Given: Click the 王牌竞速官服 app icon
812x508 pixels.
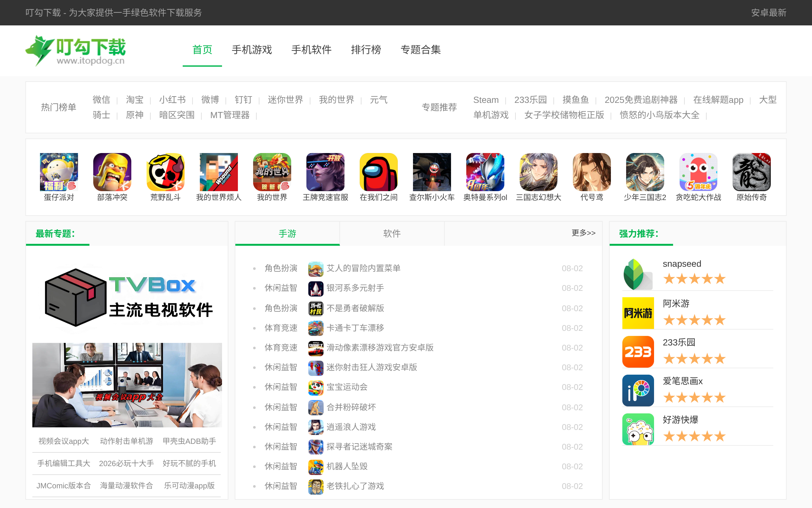Looking at the screenshot, I should point(325,172).
